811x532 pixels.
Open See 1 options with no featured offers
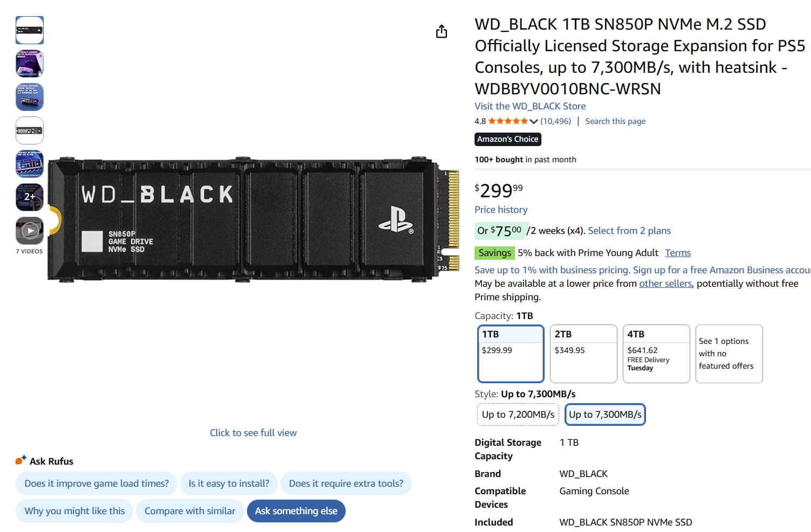click(x=729, y=353)
